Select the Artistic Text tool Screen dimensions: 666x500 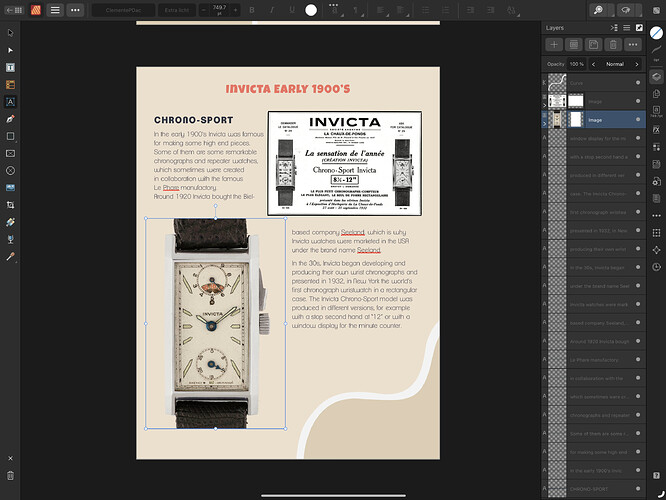(11, 102)
